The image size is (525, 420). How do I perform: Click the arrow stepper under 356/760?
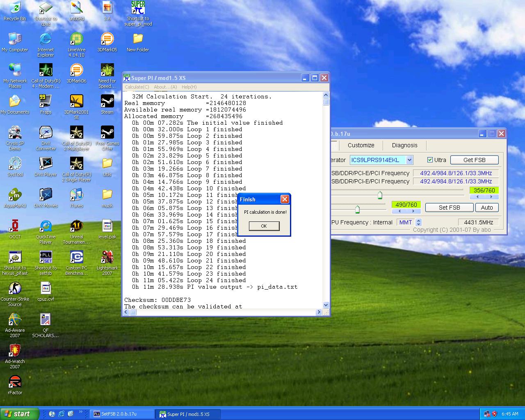click(484, 197)
